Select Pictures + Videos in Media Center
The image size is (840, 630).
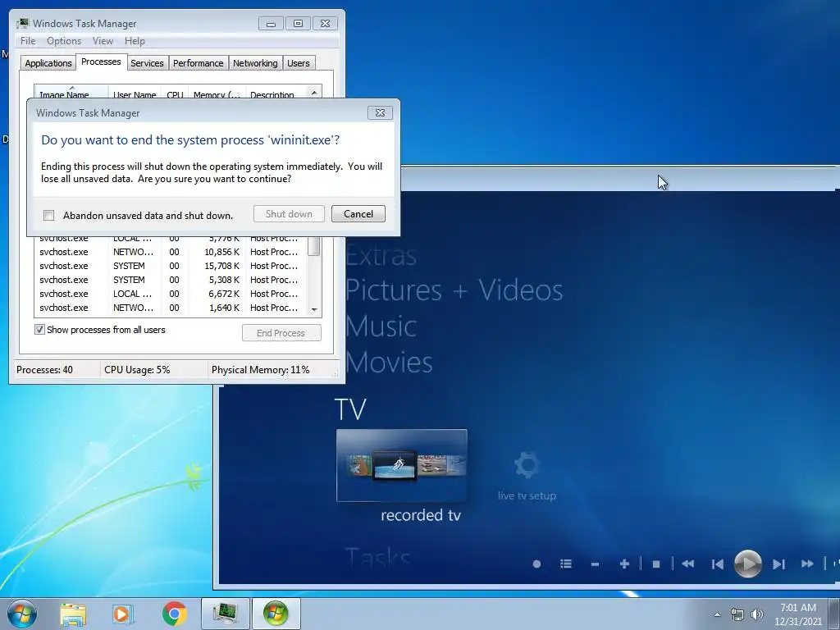click(454, 290)
